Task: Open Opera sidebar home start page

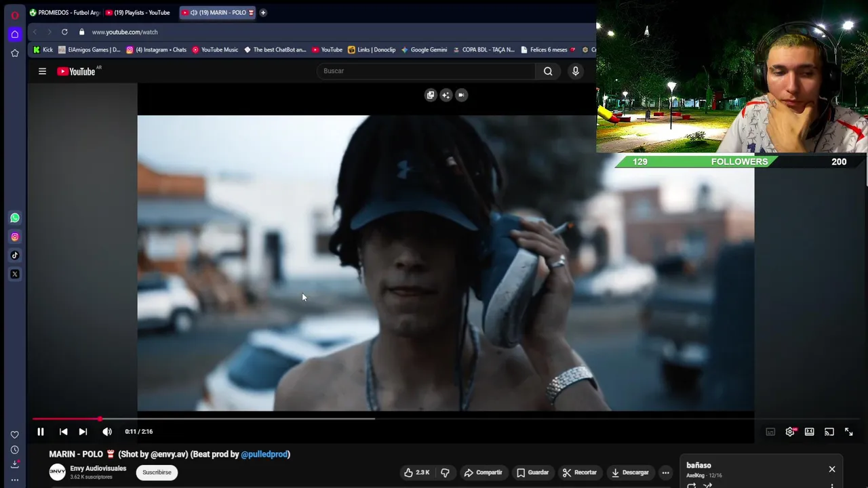Action: (15, 34)
